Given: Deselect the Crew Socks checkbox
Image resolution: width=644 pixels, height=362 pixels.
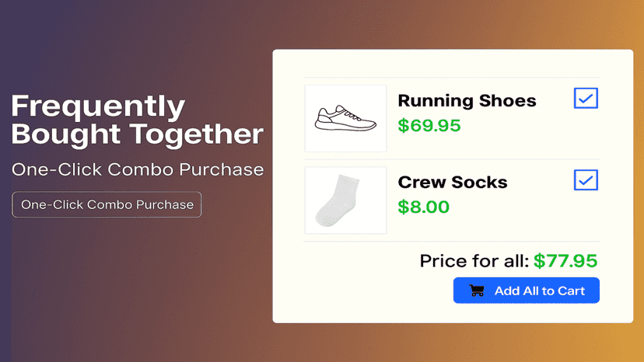Looking at the screenshot, I should click(x=586, y=179).
